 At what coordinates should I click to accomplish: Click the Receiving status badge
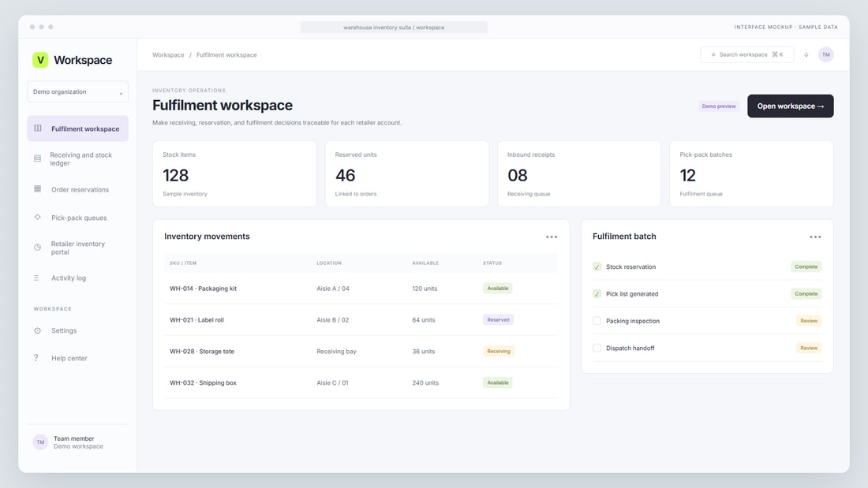pyautogui.click(x=499, y=352)
